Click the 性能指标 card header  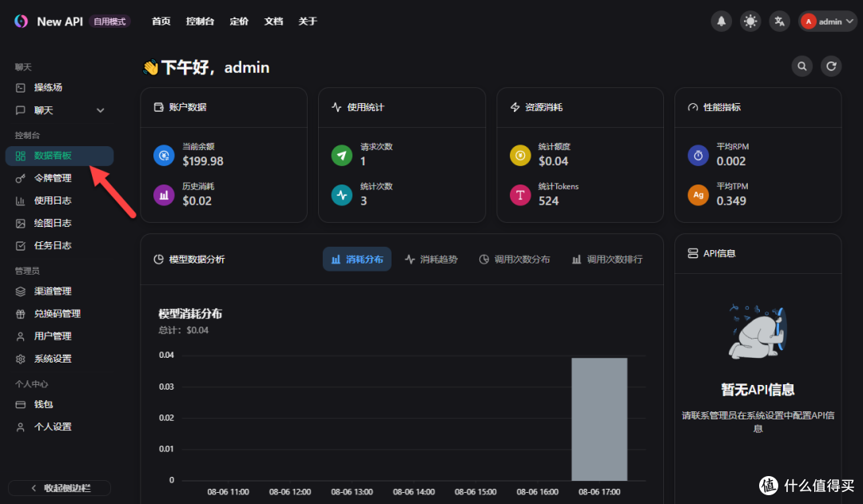pos(758,107)
